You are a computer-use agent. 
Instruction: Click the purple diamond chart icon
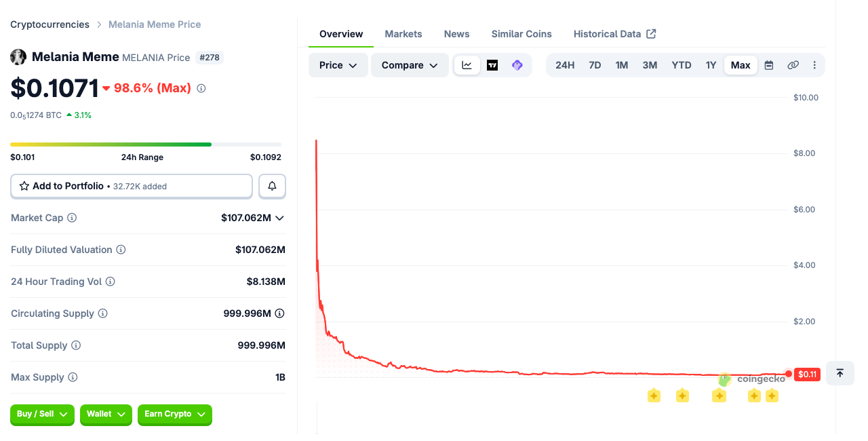(x=517, y=65)
